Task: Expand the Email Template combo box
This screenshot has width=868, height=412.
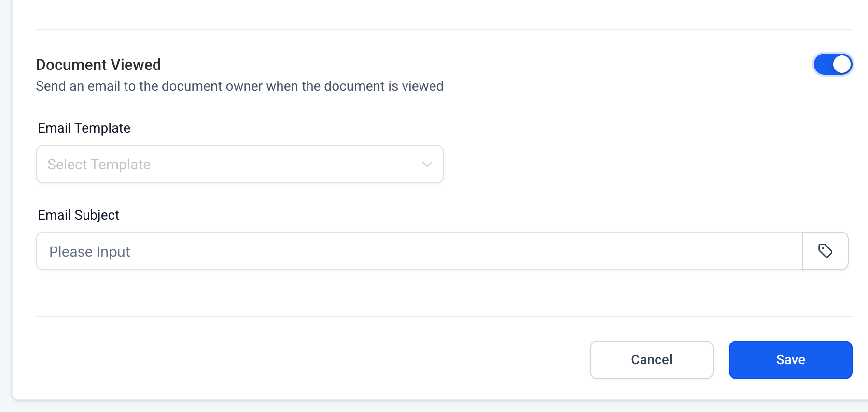Action: 239,164
